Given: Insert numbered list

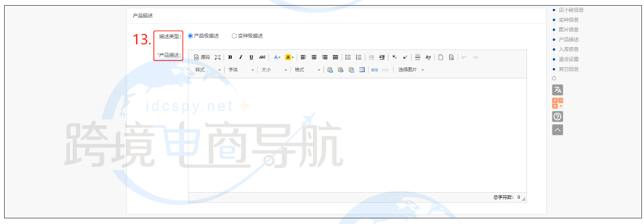Looking at the screenshot, I should pos(359,57).
